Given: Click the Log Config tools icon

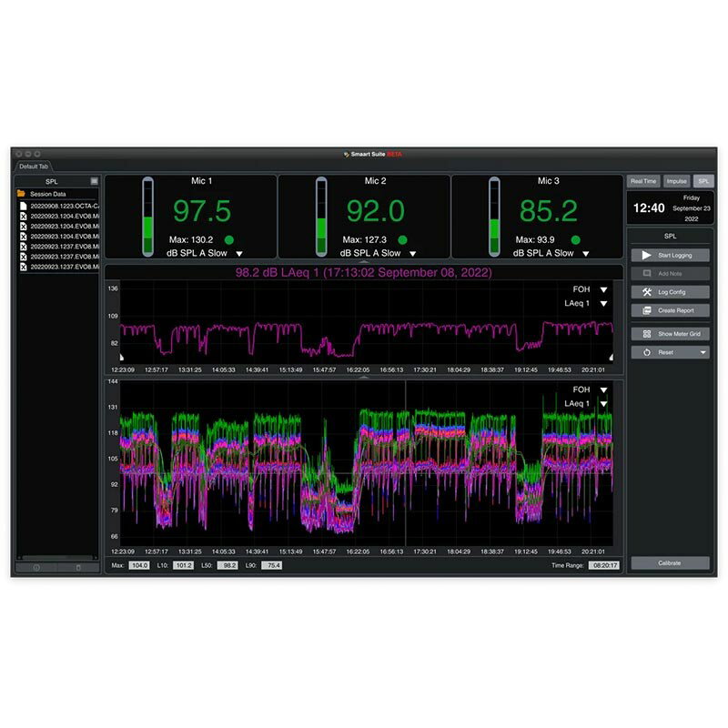Looking at the screenshot, I should 647,292.
